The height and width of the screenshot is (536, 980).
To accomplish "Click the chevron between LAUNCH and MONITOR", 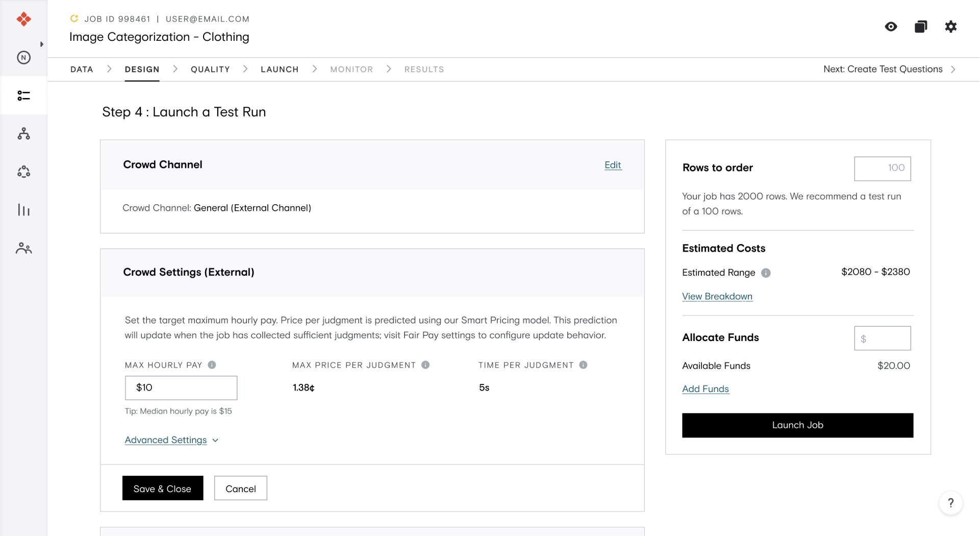I will (x=315, y=69).
